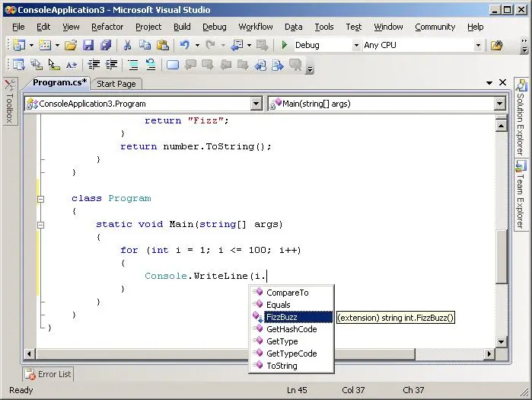532x400 pixels.
Task: Click the Display Word Completion icon
Action: [x=72, y=64]
